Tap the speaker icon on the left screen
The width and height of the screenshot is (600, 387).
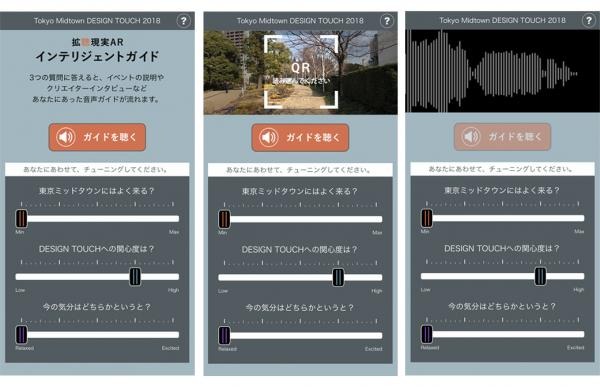coord(66,137)
